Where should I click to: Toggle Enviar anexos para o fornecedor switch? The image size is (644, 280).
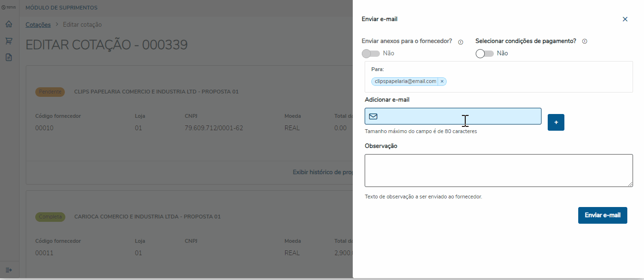[x=371, y=53]
